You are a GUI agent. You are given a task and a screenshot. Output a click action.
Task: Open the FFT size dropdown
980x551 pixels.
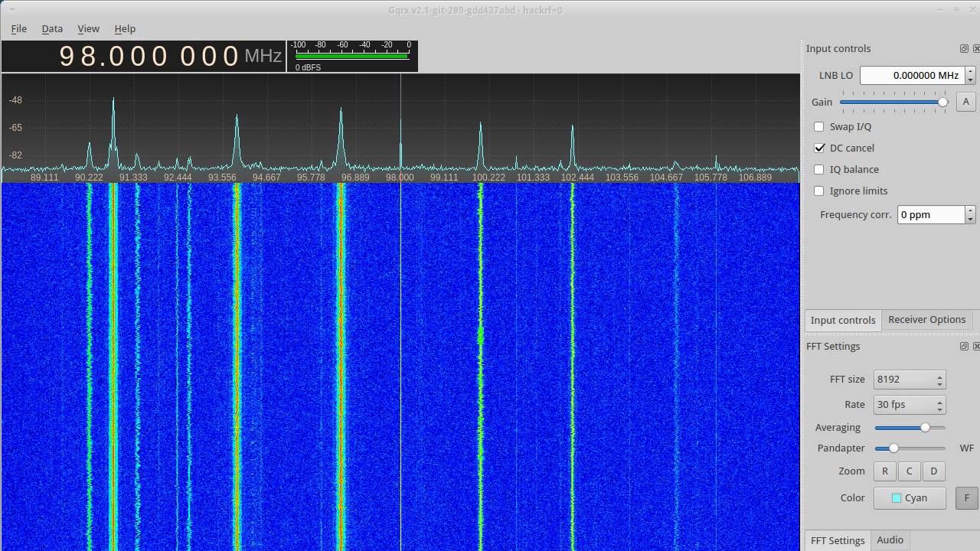click(910, 380)
